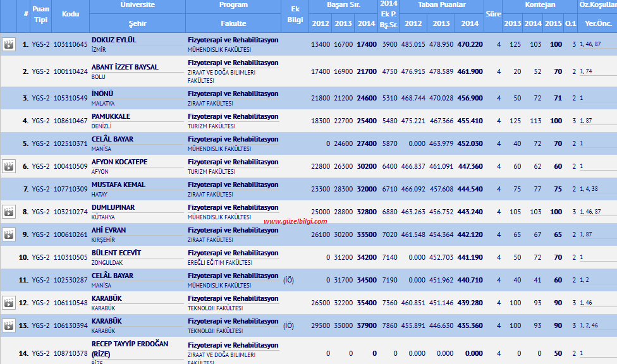Viewport: 617px width, 364px height.
Task: Open the MUSTAFA KEMAL university link
Action: pyautogui.click(x=118, y=185)
